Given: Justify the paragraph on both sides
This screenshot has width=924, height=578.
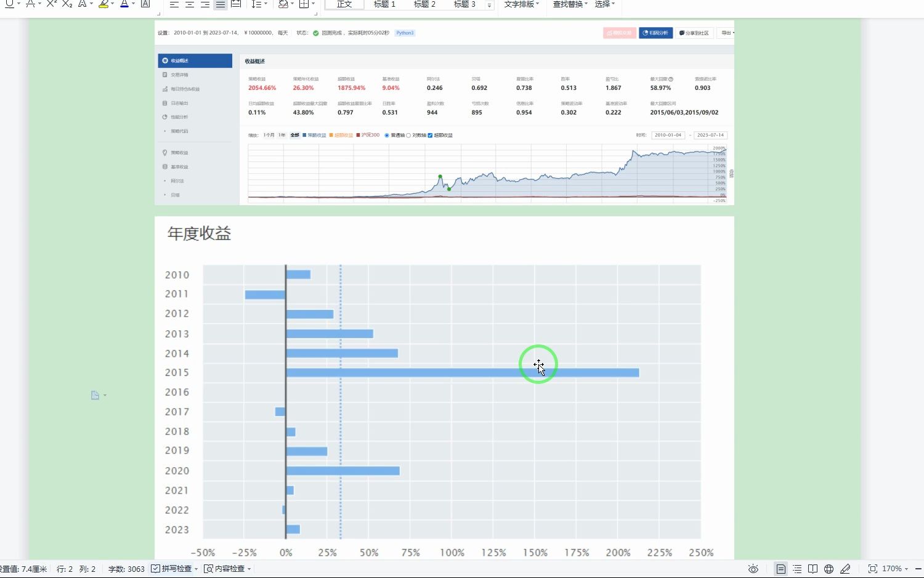Looking at the screenshot, I should click(221, 4).
